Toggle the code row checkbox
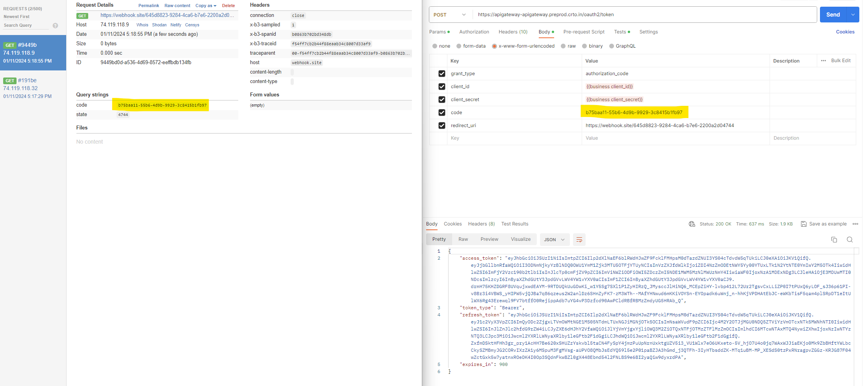 tap(441, 113)
